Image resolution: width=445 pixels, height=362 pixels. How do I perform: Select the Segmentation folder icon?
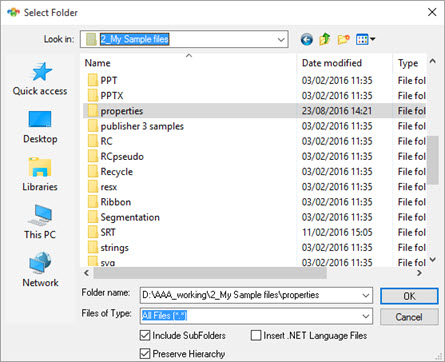[92, 217]
